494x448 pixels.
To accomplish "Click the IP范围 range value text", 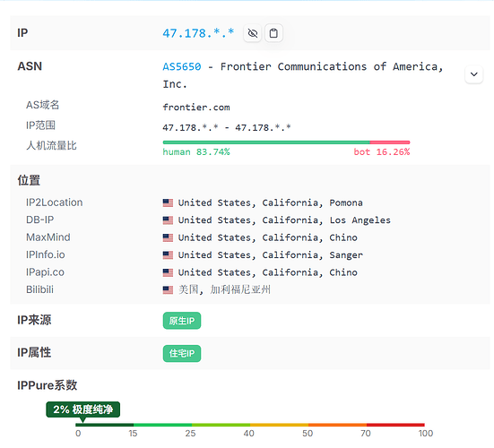I will point(227,128).
